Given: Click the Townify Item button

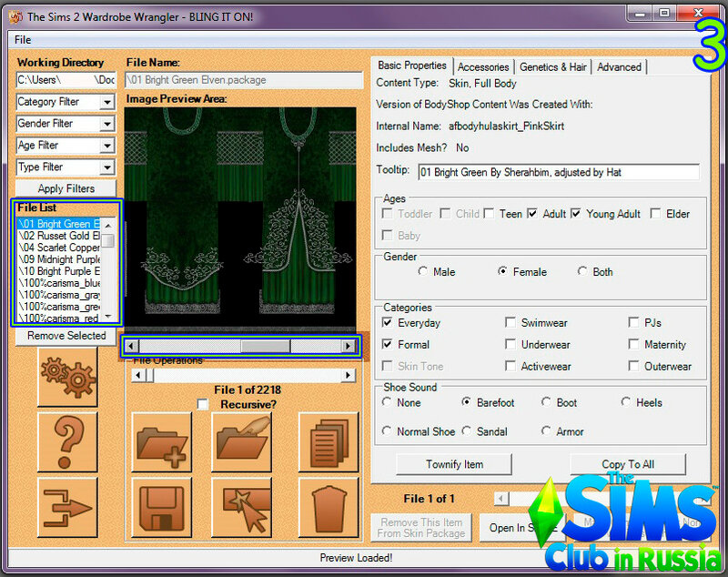Looking at the screenshot, I should click(454, 464).
